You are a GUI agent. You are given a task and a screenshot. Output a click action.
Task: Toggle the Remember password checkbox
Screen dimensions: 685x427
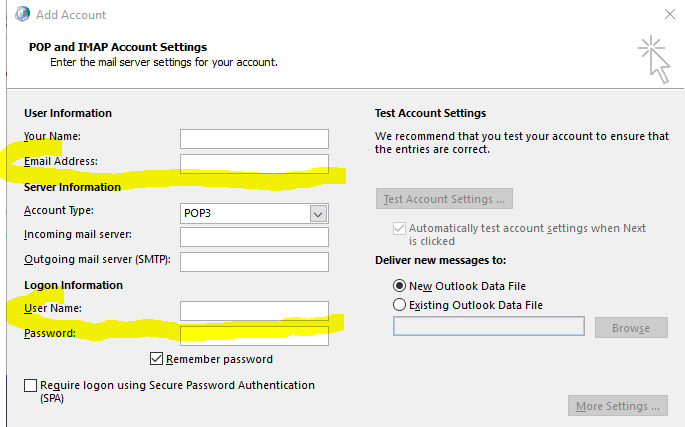(156, 359)
